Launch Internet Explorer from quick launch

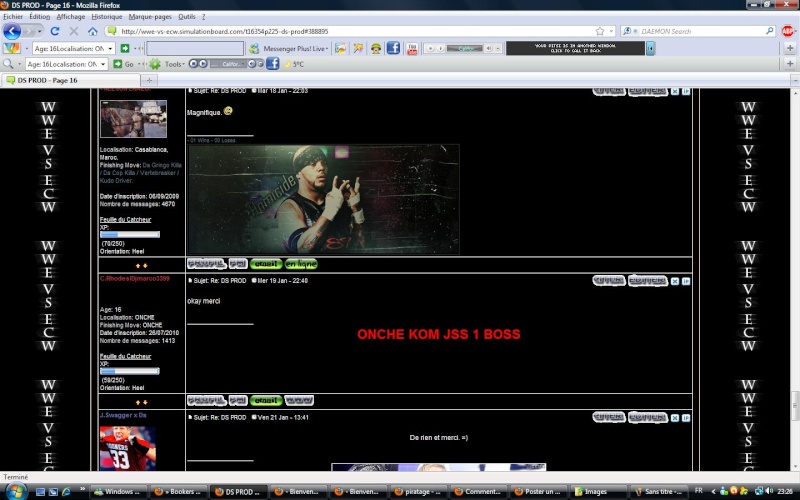(x=66, y=491)
